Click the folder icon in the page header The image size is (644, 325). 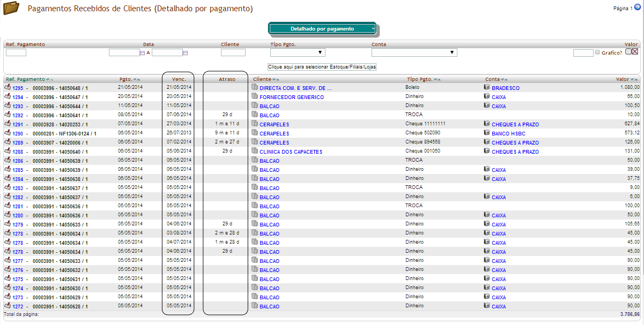click(12, 10)
